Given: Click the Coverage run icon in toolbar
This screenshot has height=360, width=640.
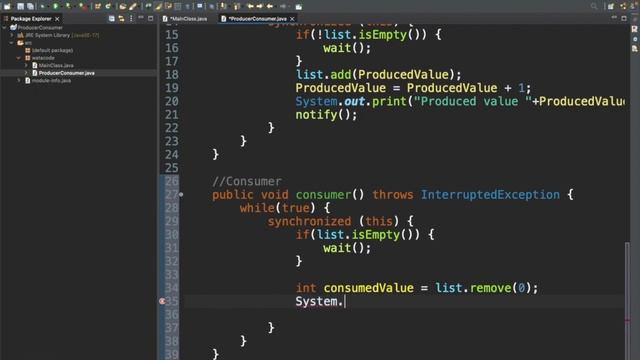Looking at the screenshot, I should 69,6.
